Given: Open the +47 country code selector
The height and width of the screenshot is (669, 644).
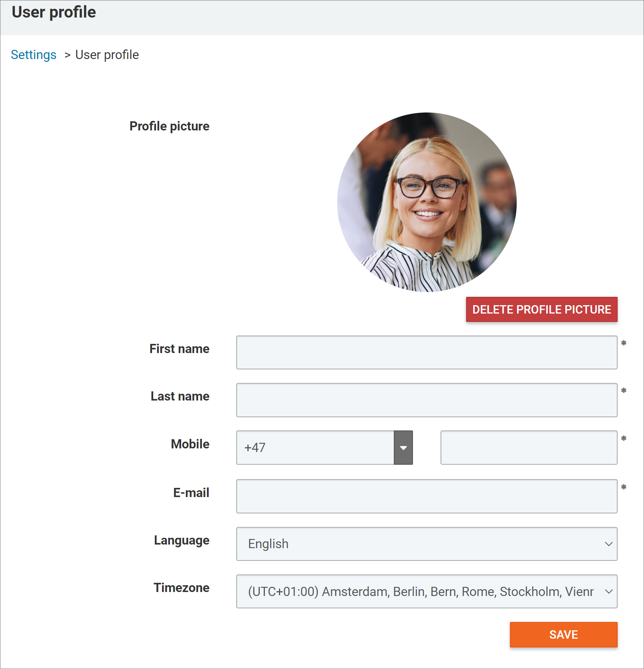Looking at the screenshot, I should pos(324,448).
